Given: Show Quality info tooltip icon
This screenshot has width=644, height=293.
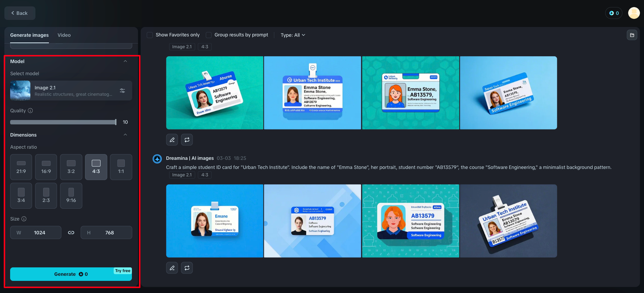Looking at the screenshot, I should pyautogui.click(x=30, y=111).
